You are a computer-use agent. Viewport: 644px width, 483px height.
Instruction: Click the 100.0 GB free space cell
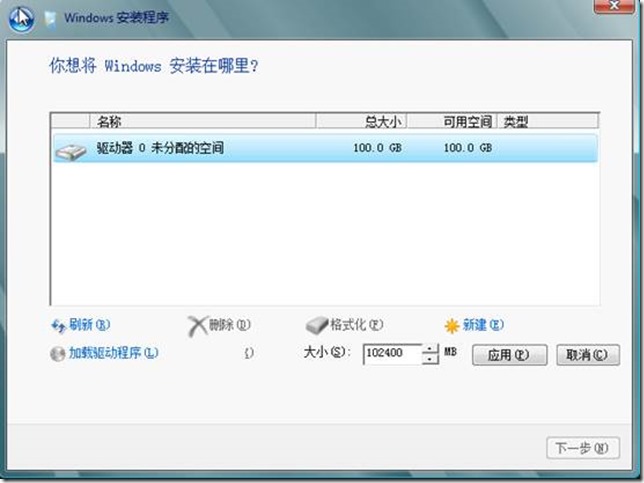point(468,148)
